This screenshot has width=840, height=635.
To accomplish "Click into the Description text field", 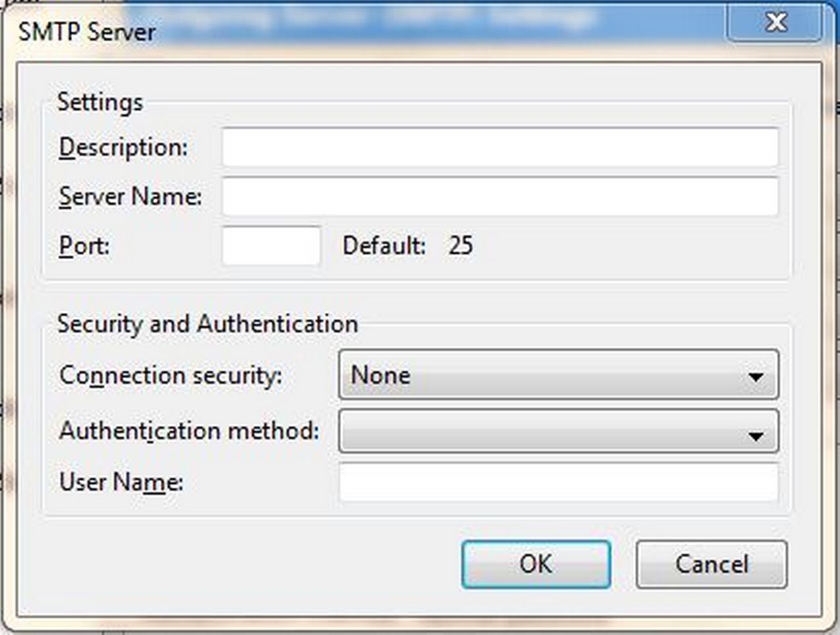I will tap(500, 147).
